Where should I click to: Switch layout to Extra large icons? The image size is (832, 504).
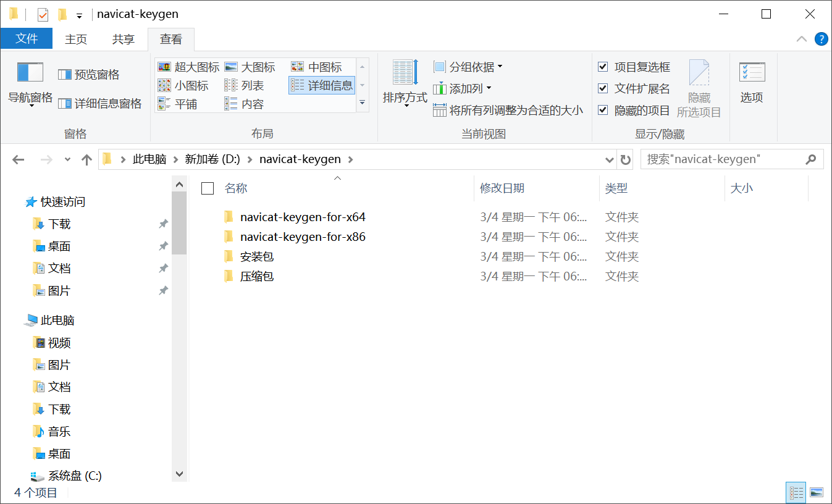(188, 67)
